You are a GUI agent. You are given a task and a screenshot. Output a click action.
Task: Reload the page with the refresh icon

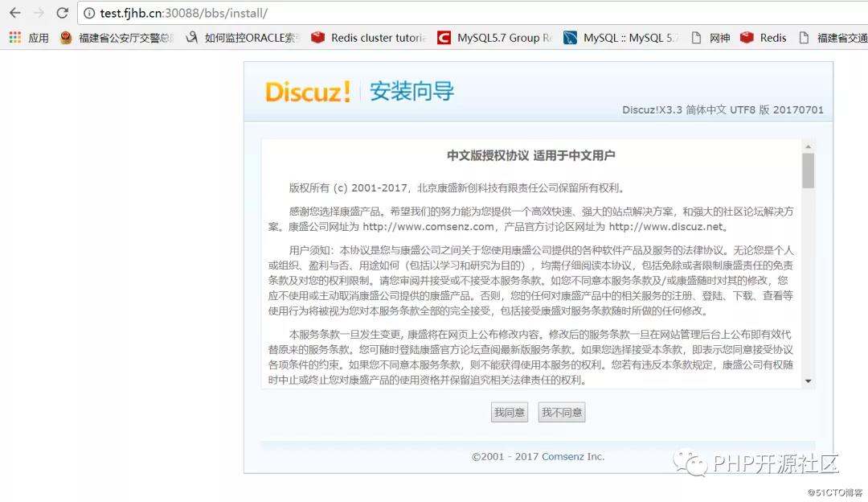[63, 13]
